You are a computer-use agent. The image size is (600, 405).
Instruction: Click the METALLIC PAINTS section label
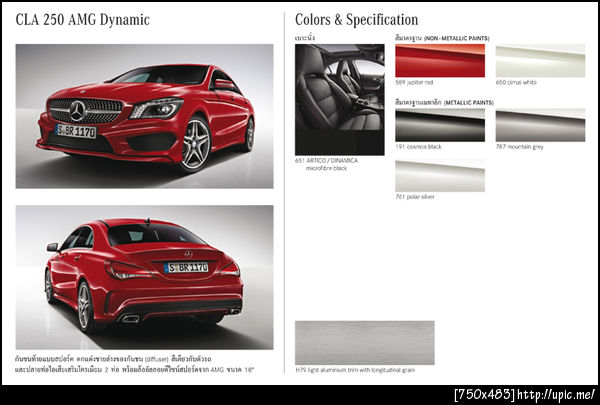coord(444,103)
